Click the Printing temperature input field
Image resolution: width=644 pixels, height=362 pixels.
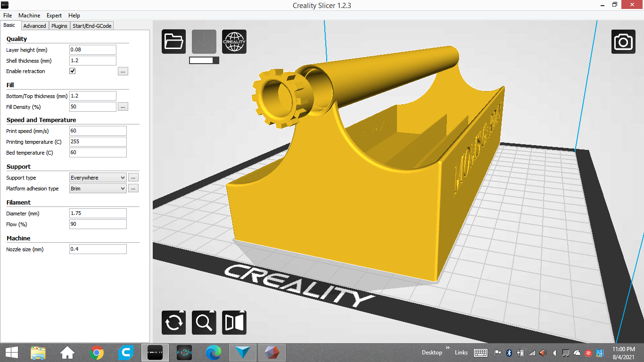[98, 141]
